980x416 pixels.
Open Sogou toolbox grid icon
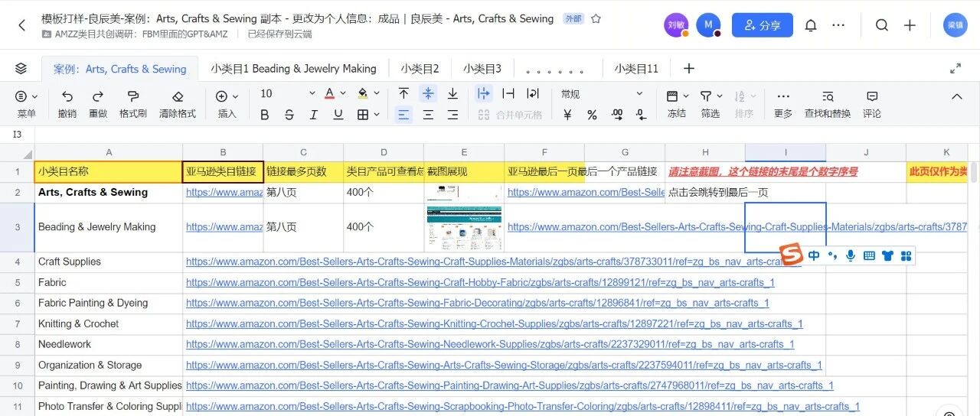pyautogui.click(x=906, y=255)
